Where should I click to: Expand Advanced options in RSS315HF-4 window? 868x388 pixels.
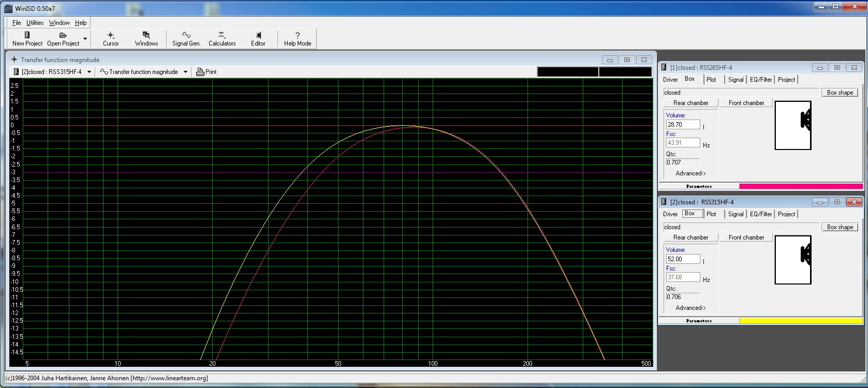click(690, 308)
